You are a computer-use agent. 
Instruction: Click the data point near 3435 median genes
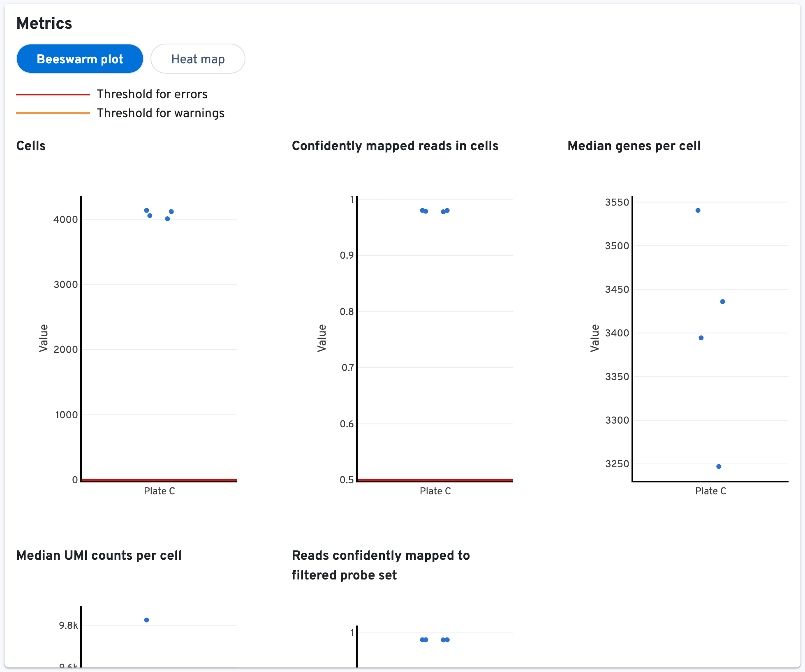point(722,302)
